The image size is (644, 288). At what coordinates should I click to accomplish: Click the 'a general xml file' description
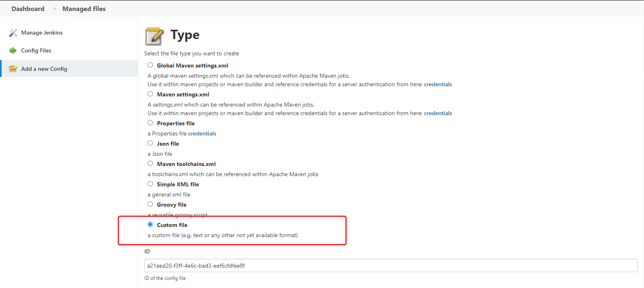coord(169,194)
